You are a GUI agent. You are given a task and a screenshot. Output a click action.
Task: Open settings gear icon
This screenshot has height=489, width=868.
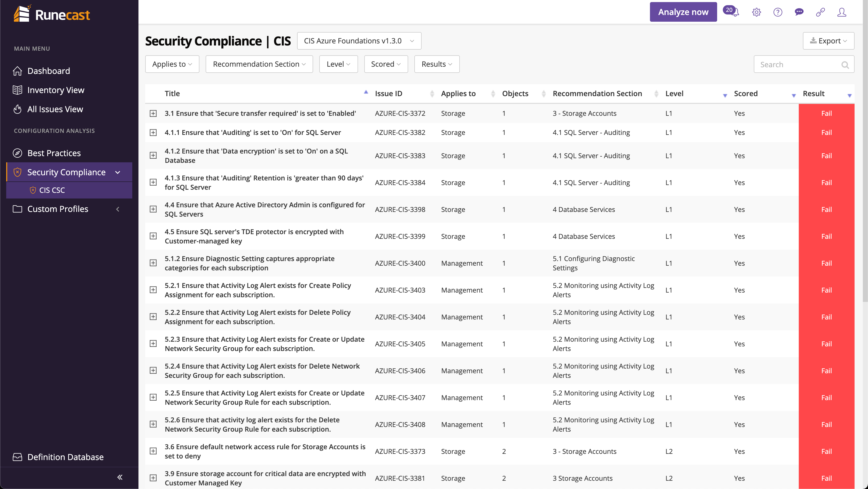click(x=756, y=12)
